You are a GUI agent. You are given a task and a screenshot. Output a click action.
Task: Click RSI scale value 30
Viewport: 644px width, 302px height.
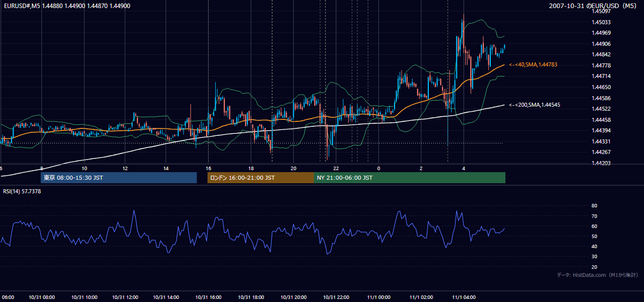[x=594, y=257]
